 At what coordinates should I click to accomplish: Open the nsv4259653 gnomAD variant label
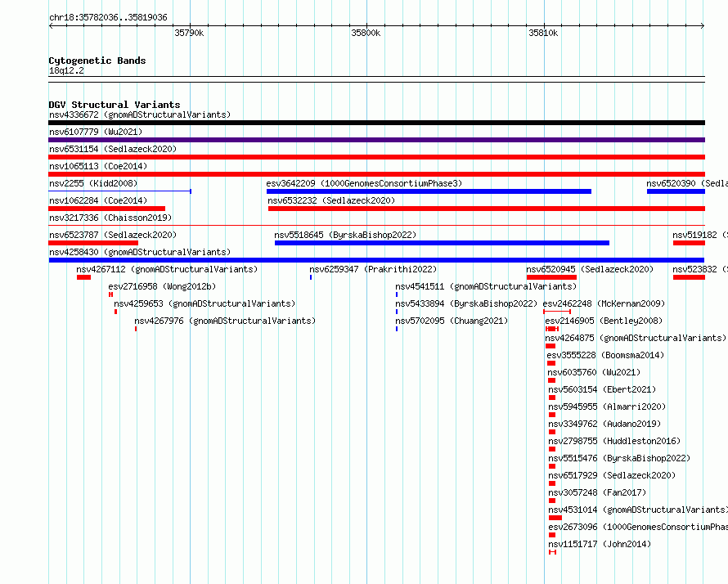click(204, 303)
